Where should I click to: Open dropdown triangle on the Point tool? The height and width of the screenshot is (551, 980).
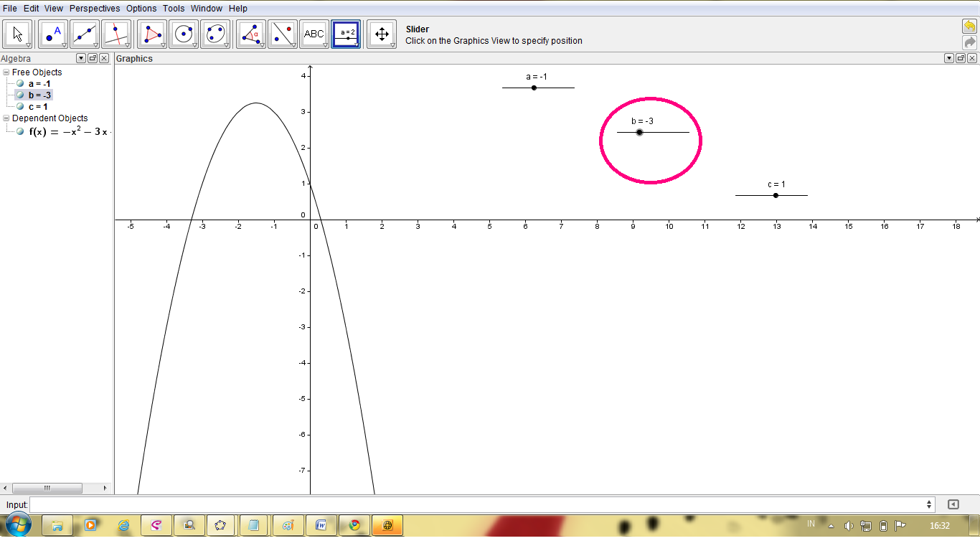click(64, 45)
